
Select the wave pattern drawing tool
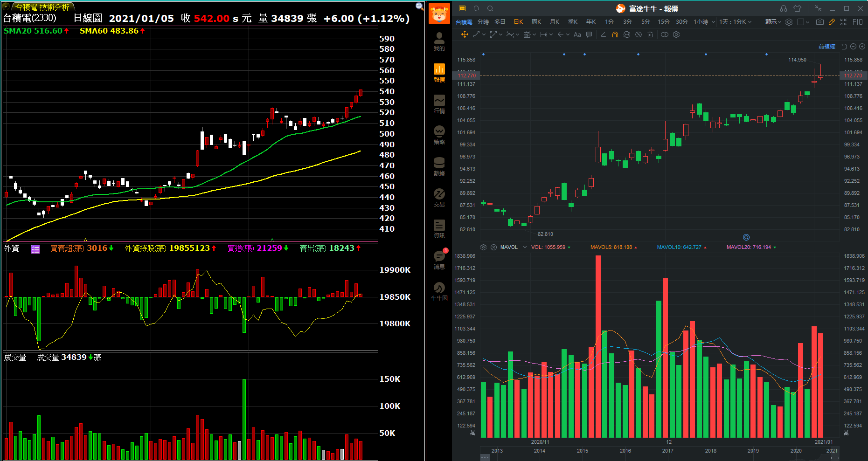[510, 34]
